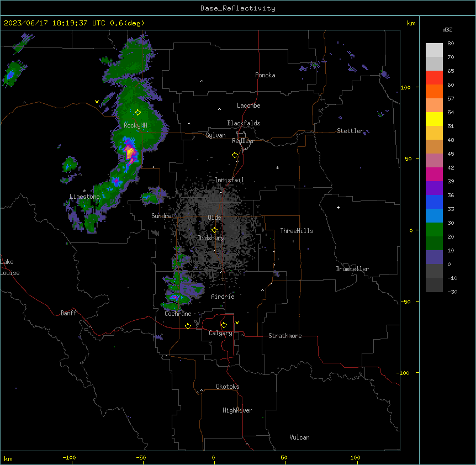Image resolution: width=476 pixels, height=465 pixels.
Task: Click the RockyMH label
Action: coord(135,125)
